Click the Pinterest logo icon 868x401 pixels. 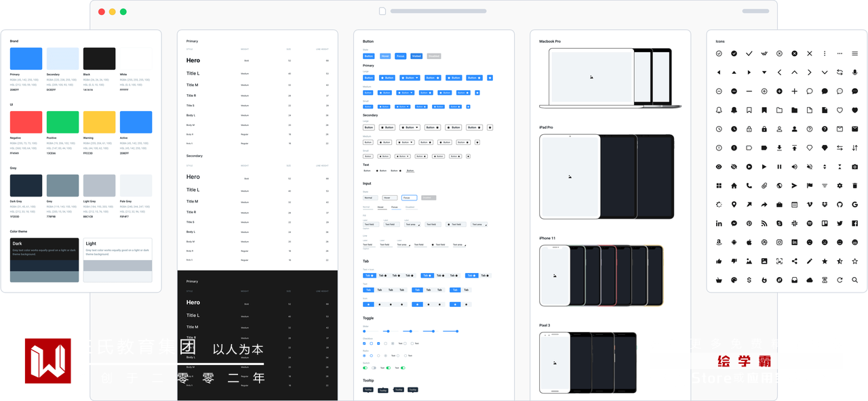749,223
